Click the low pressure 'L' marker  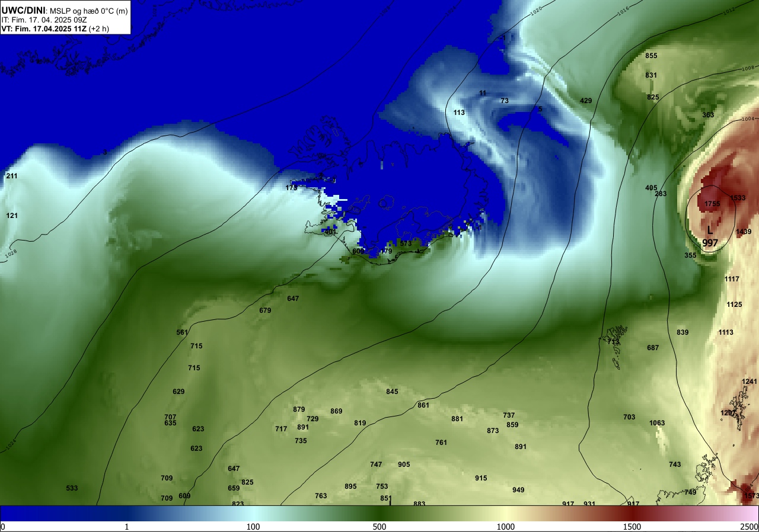click(x=710, y=230)
